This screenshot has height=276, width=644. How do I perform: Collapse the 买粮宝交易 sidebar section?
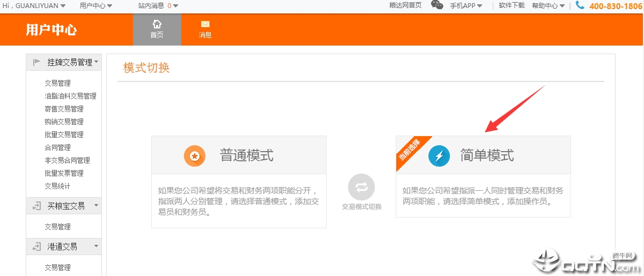click(x=96, y=205)
